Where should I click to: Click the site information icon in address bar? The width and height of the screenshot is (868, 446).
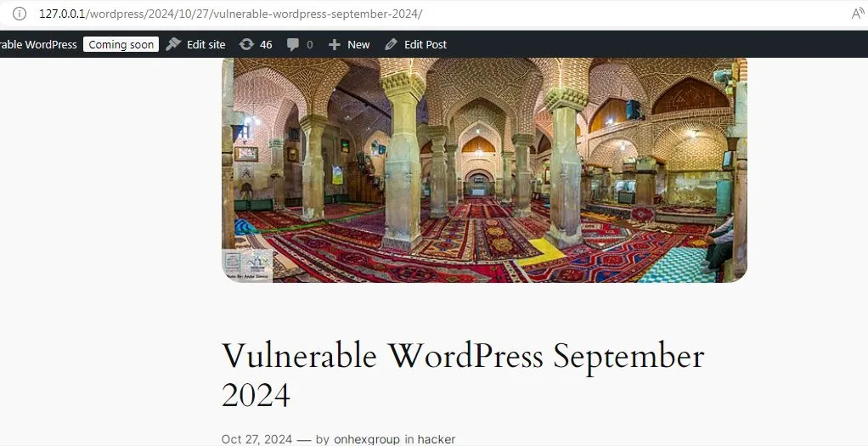[x=19, y=14]
